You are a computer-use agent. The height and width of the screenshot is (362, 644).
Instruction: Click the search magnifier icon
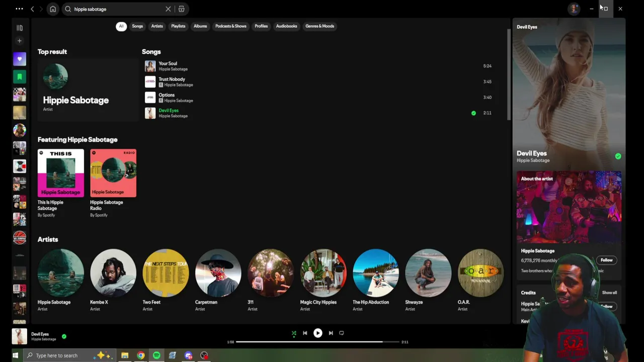68,9
